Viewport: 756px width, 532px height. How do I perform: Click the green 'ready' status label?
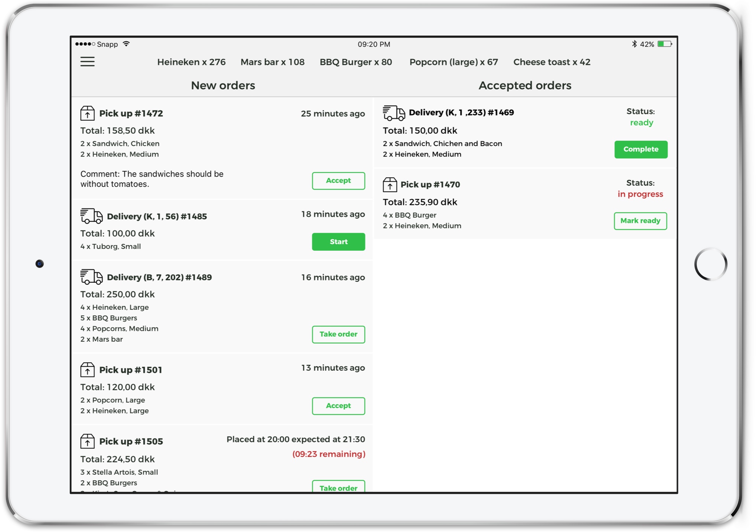point(641,123)
